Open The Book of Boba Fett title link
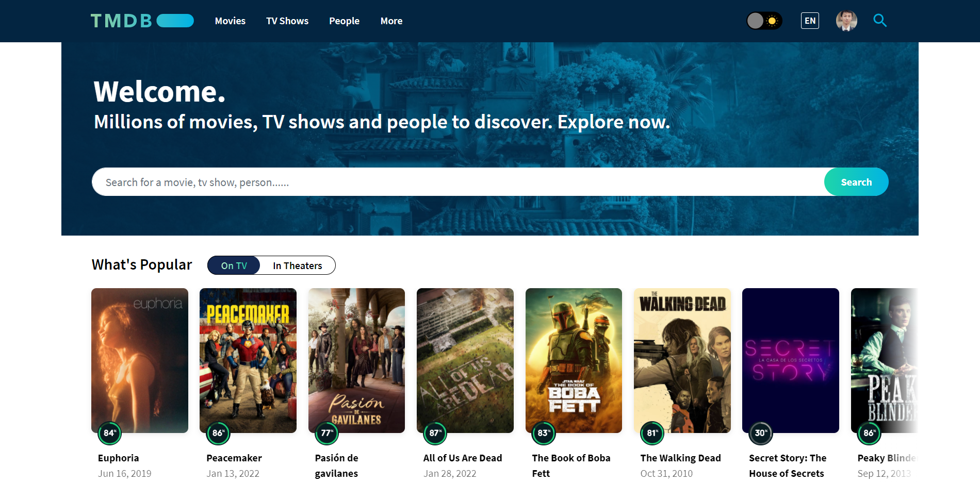Viewport: 980px width, 483px height. (x=571, y=465)
